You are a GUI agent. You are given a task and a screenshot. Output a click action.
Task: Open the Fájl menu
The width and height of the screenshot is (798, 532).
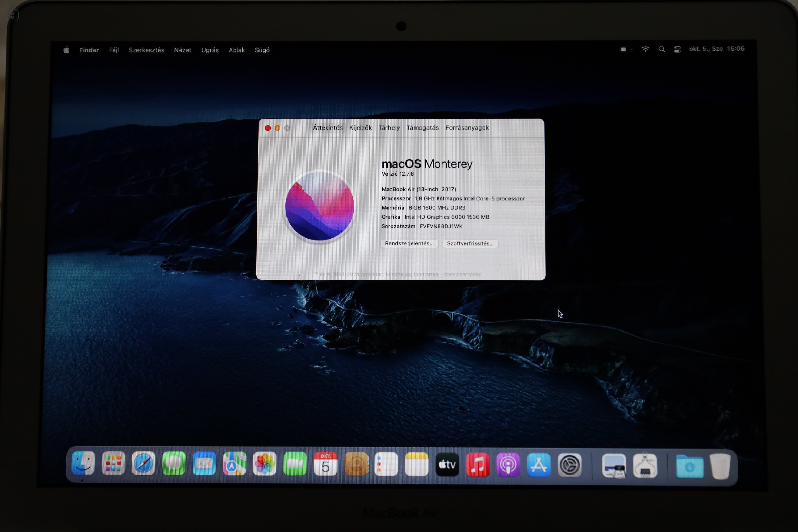pos(114,50)
